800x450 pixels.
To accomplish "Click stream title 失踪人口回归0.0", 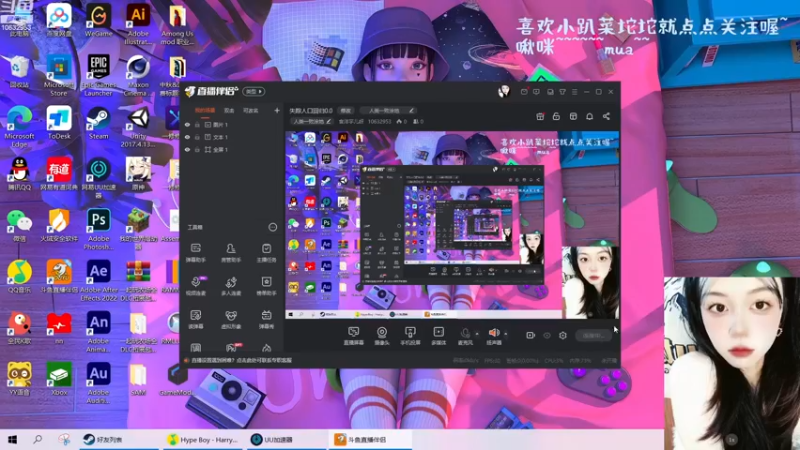I will 311,110.
